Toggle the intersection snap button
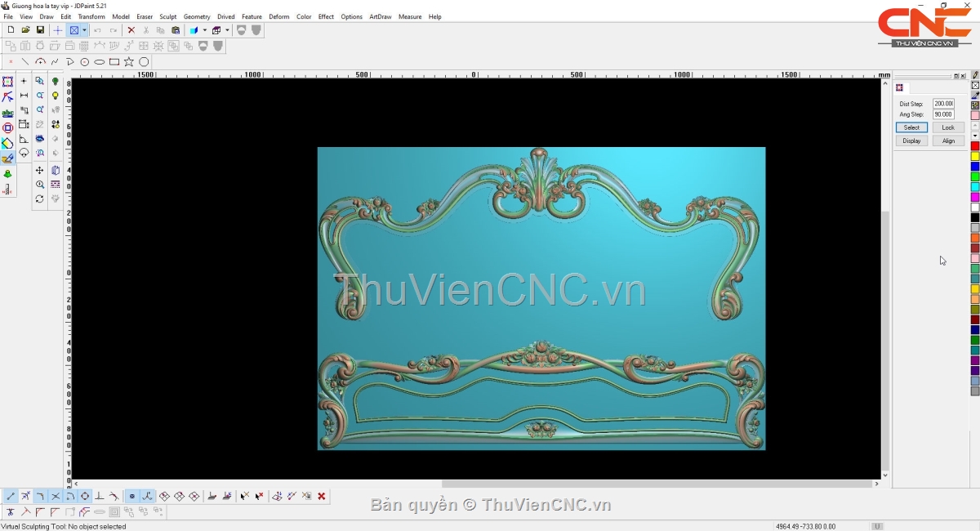 pyautogui.click(x=56, y=496)
